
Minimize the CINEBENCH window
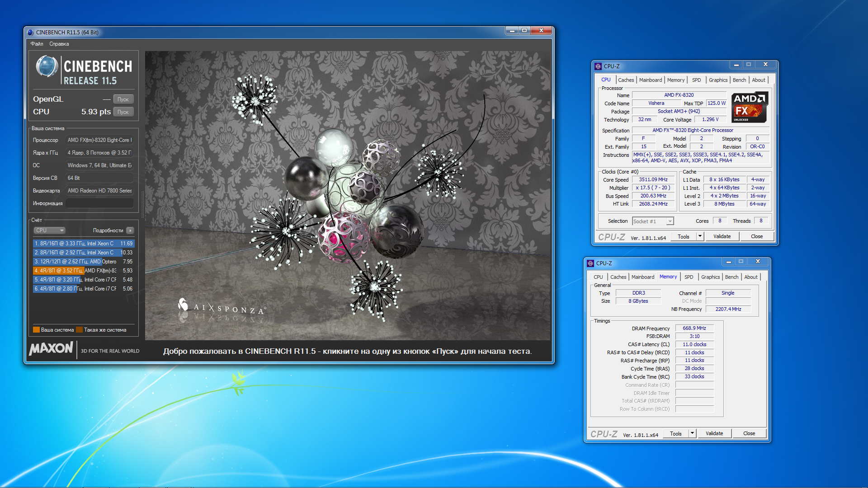point(512,31)
